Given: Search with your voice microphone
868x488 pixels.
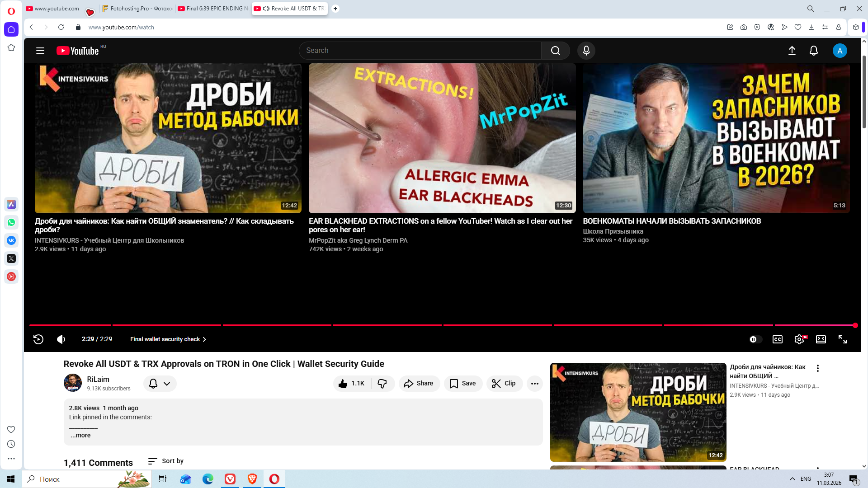Looking at the screenshot, I should click(586, 51).
